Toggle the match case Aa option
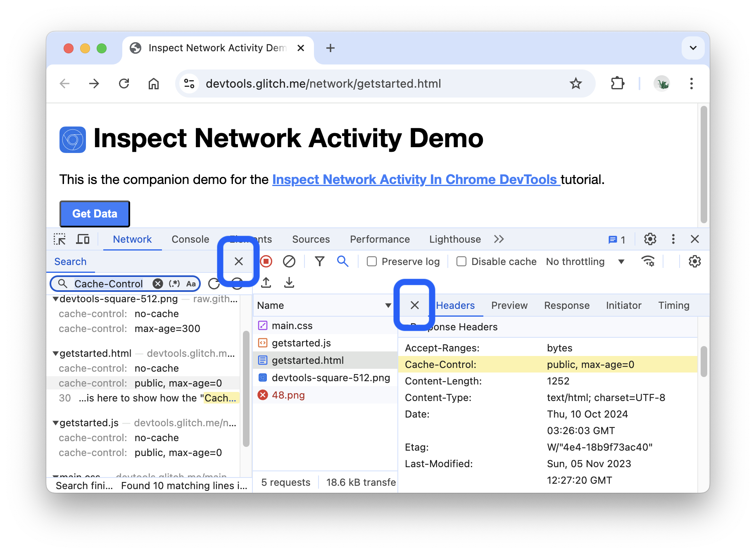 191,284
